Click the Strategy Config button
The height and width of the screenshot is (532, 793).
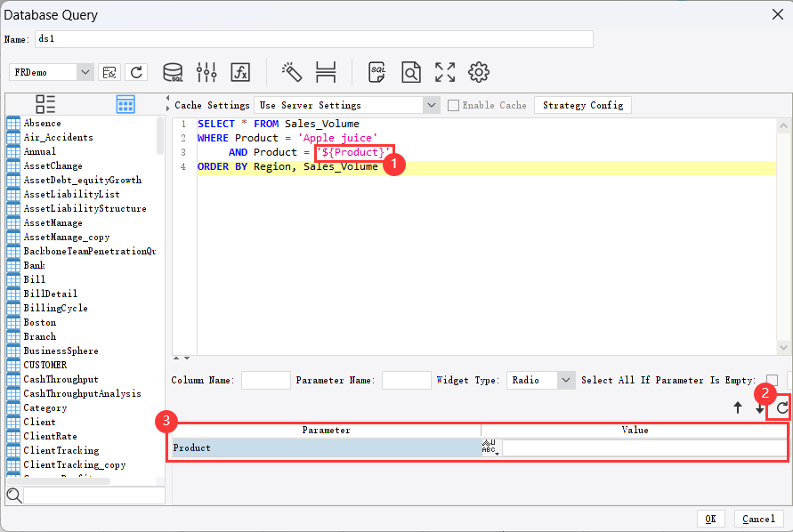coord(583,105)
